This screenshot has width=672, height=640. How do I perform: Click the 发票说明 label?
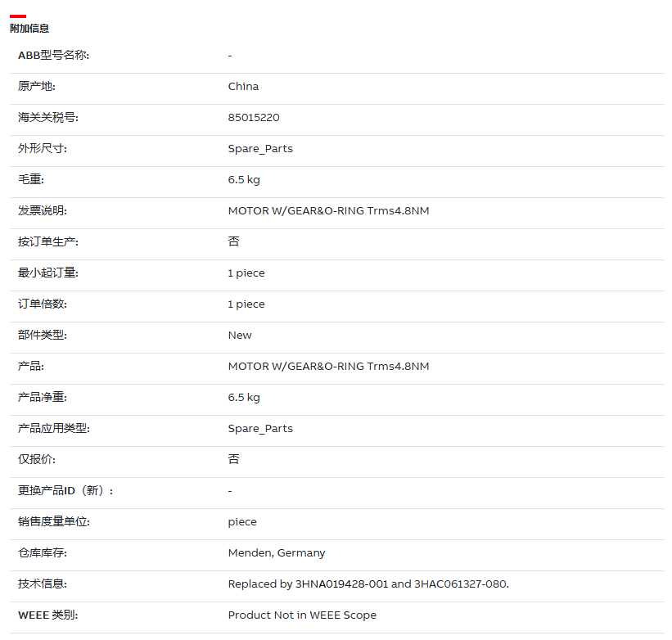[x=43, y=211]
